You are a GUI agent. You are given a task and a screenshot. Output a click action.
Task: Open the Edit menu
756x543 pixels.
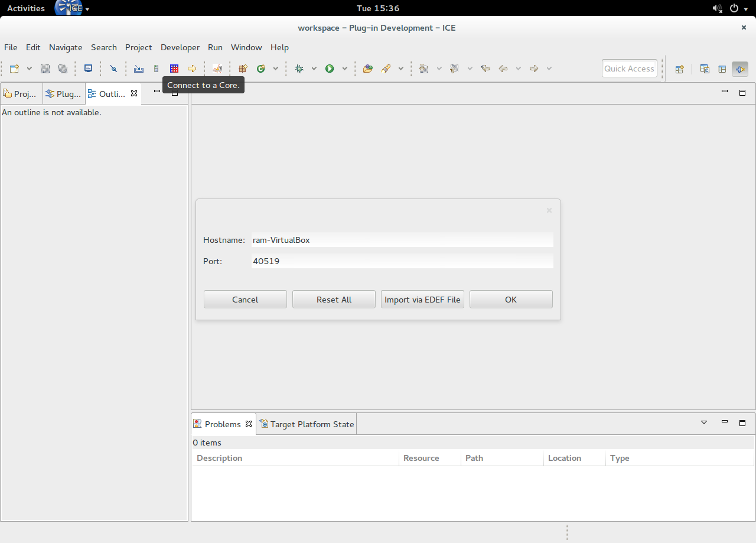pos(33,47)
